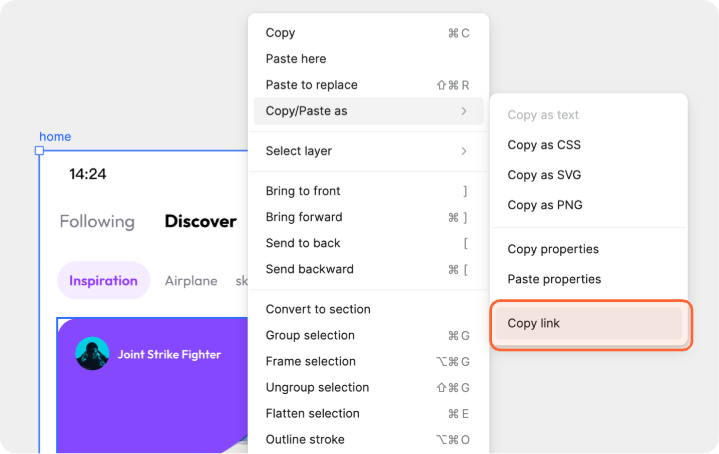The width and height of the screenshot is (719, 454).
Task: Choose Bring to front
Action: coord(303,191)
